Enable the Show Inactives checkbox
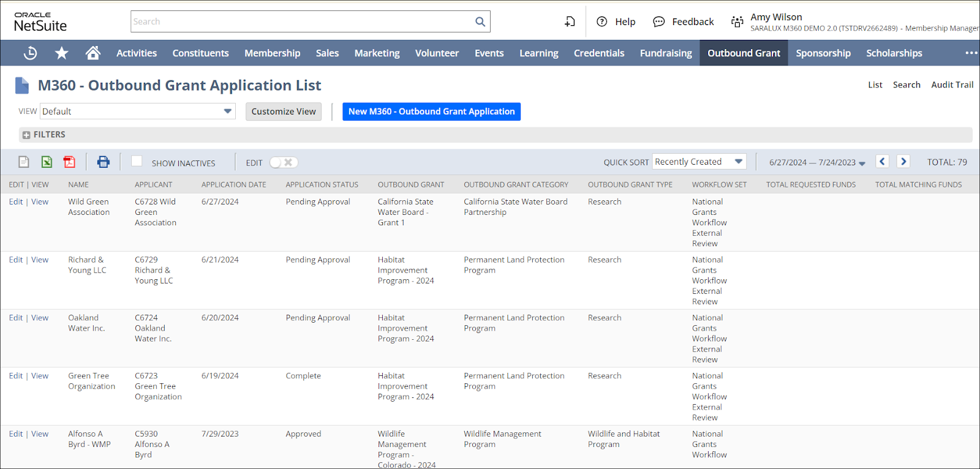 [x=137, y=161]
